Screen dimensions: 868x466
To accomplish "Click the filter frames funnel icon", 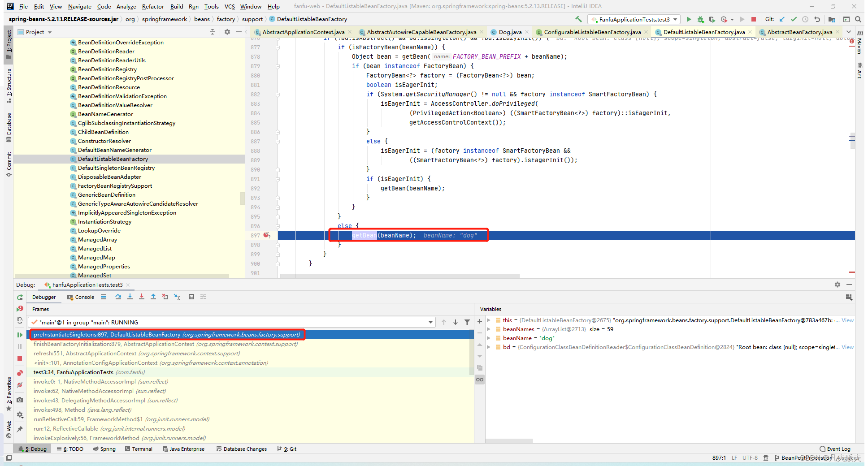I will pyautogui.click(x=467, y=322).
